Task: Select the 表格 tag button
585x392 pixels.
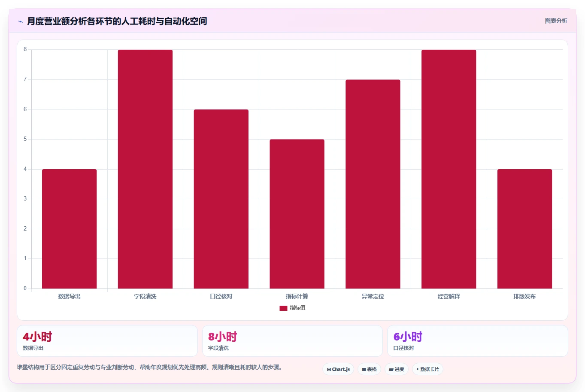Action: coord(369,369)
